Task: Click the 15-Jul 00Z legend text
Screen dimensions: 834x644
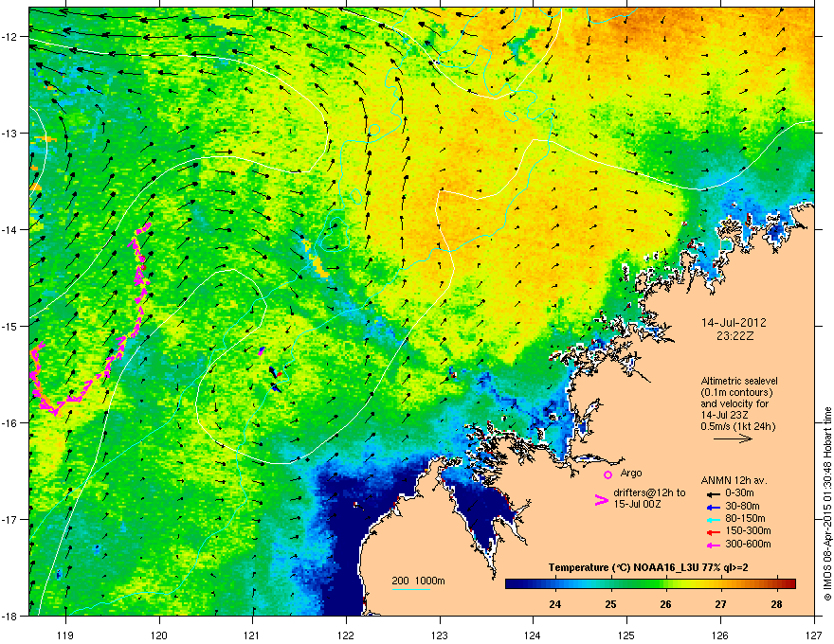Action: click(637, 504)
